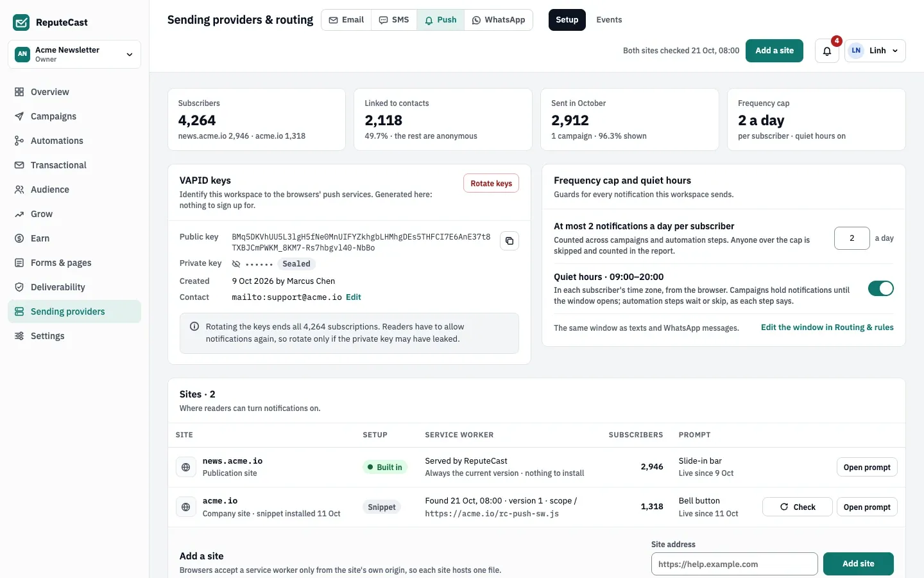Select the Push channel tab
The width and height of the screenshot is (924, 578).
tap(441, 20)
